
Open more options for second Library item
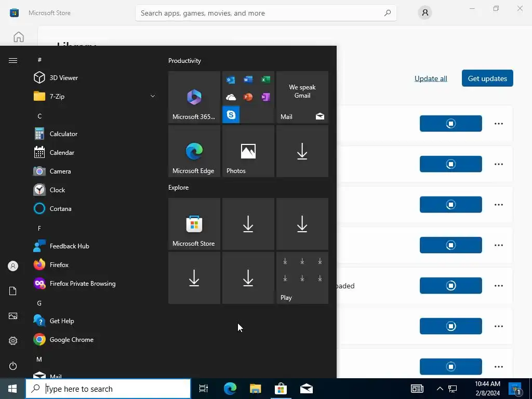click(499, 164)
